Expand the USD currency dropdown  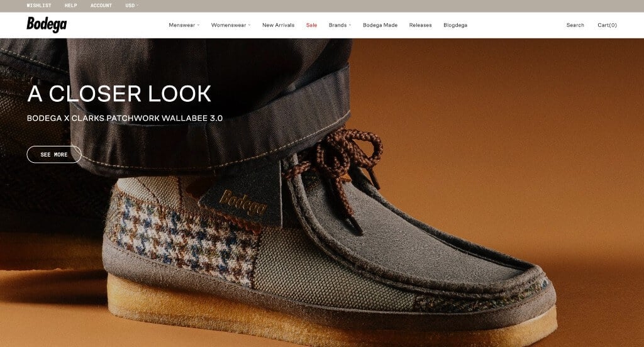coord(132,5)
